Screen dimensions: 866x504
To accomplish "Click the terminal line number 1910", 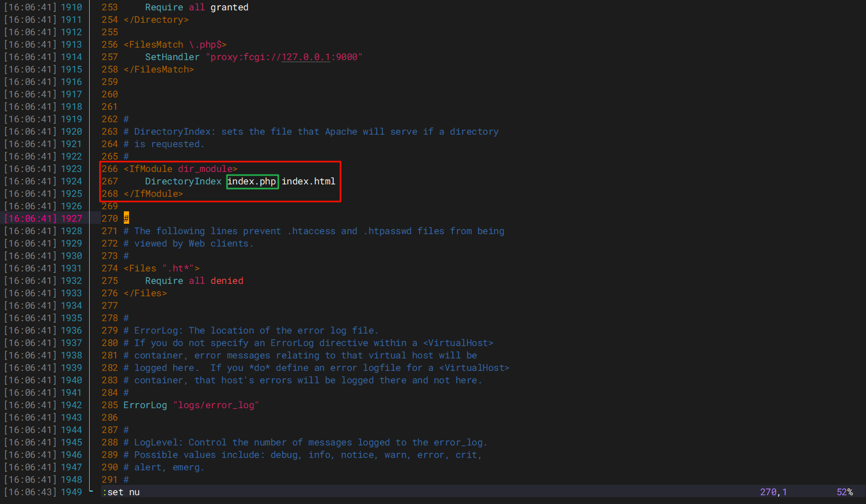I will point(72,7).
